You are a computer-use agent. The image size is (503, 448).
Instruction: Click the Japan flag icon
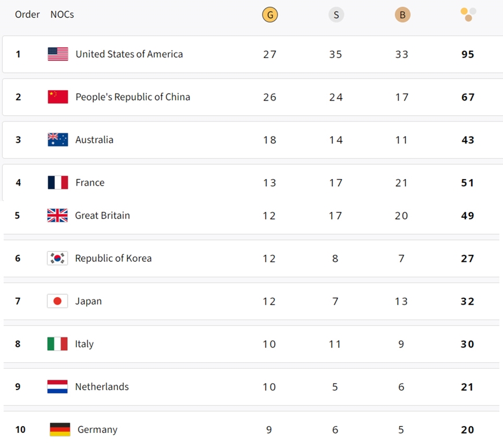click(57, 301)
